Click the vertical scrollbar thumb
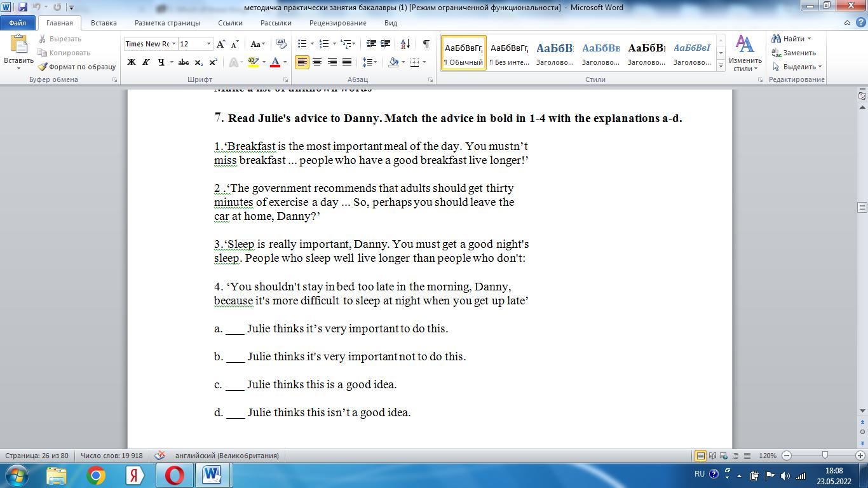The image size is (868, 488). (x=862, y=208)
